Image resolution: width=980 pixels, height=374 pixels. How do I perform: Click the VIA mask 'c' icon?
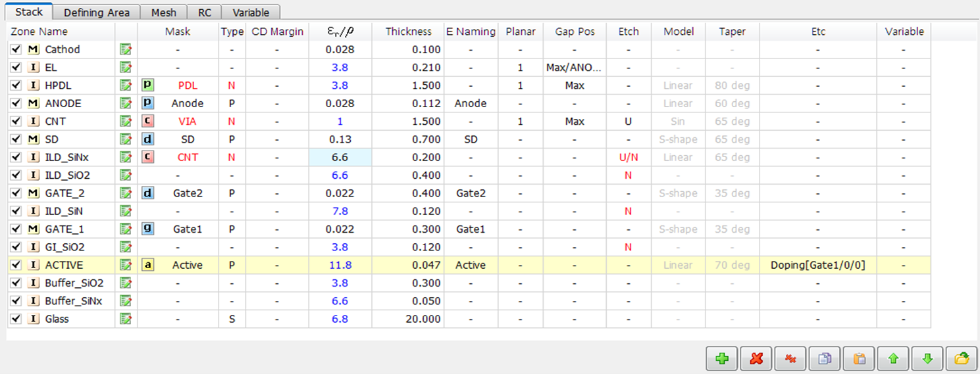pyautogui.click(x=148, y=121)
